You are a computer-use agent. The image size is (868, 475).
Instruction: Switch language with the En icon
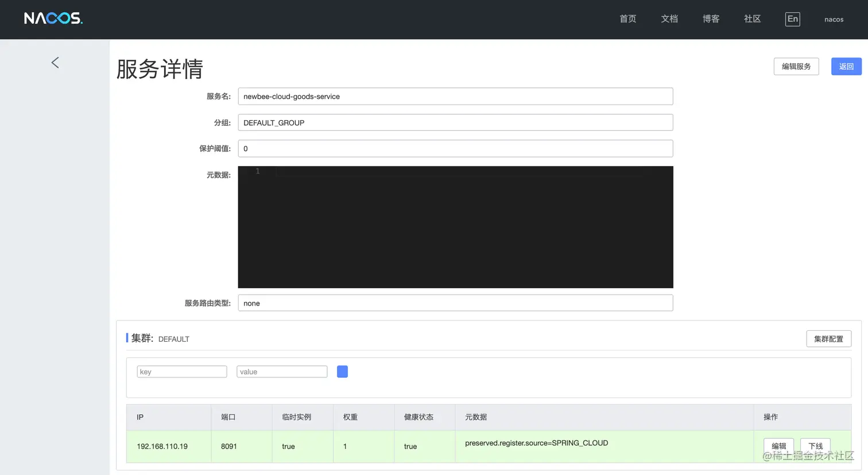pos(792,19)
